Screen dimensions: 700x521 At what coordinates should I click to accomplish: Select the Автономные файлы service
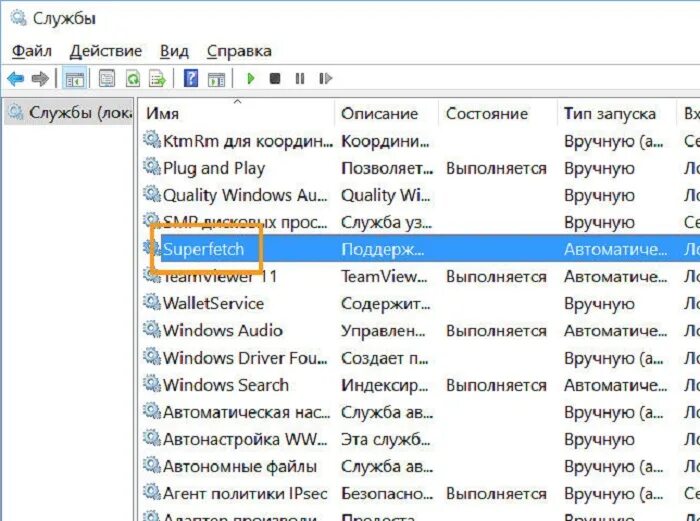[x=240, y=467]
